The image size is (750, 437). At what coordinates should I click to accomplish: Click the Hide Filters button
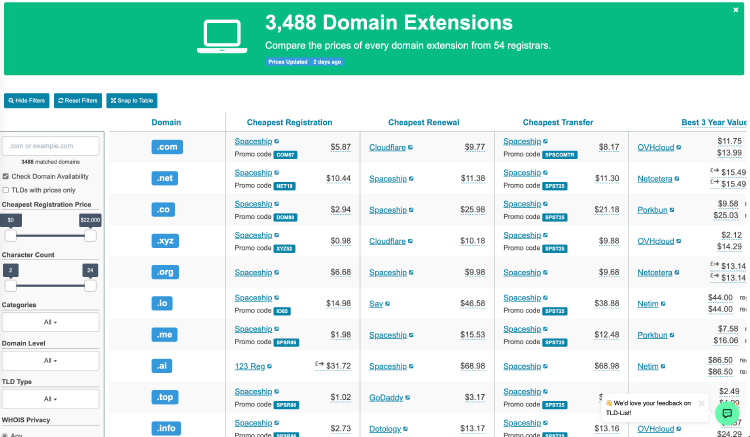click(x=27, y=100)
